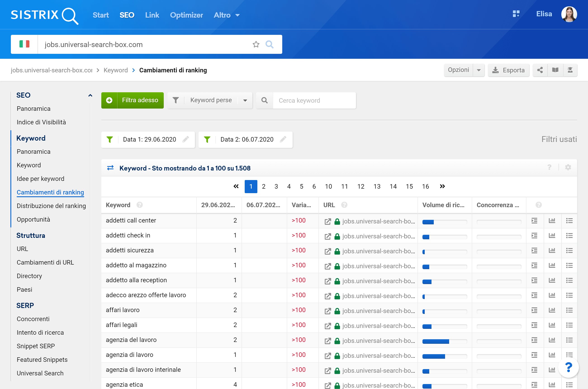Open Indice di Visibilità in sidebar
The image size is (588, 389).
pos(41,122)
